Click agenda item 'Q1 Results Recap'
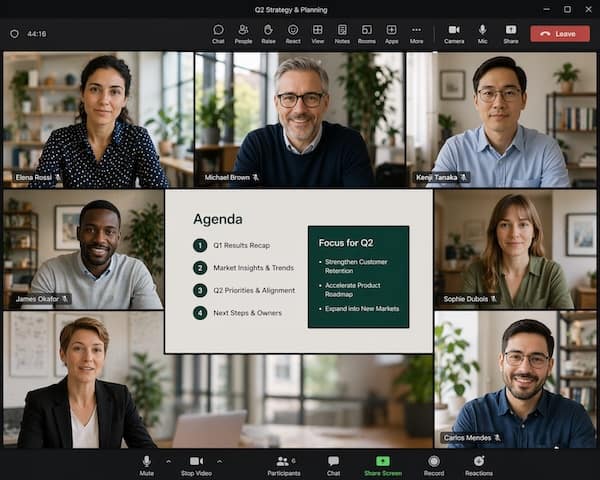 point(241,245)
